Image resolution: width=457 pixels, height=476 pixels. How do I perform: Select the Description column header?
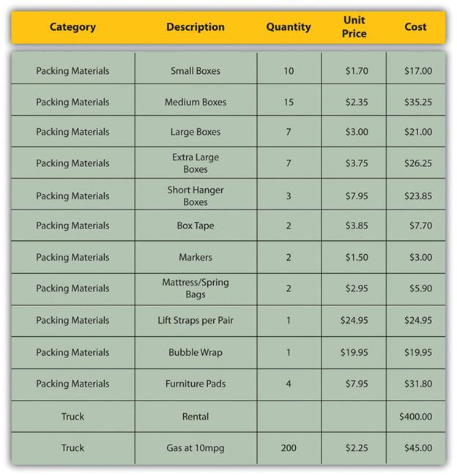tap(196, 27)
